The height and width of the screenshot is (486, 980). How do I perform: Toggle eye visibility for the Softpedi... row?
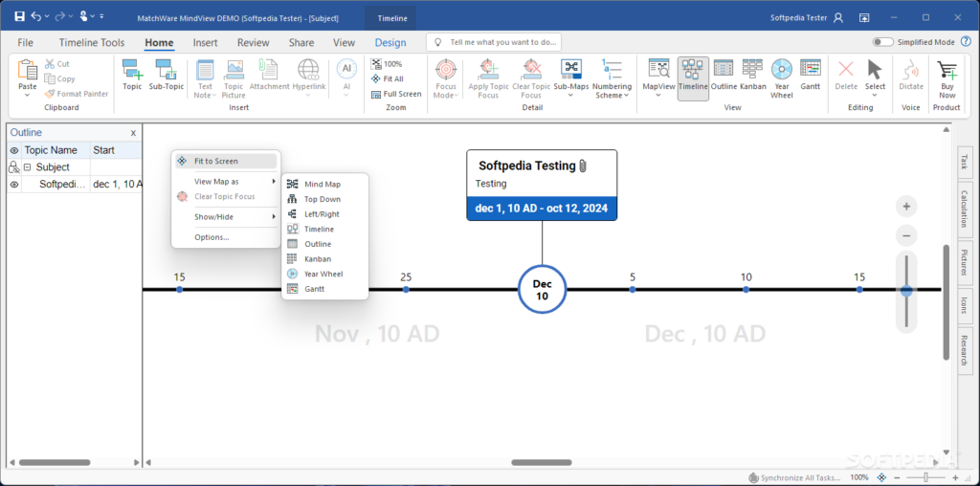[14, 184]
